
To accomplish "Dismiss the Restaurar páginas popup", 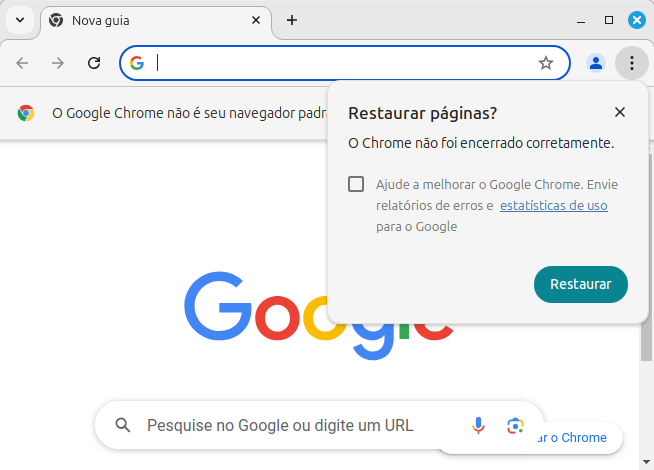I will [620, 112].
